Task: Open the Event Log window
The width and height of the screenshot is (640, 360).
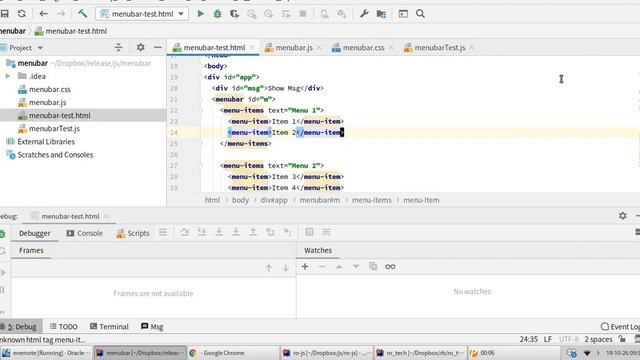Action: (620, 327)
